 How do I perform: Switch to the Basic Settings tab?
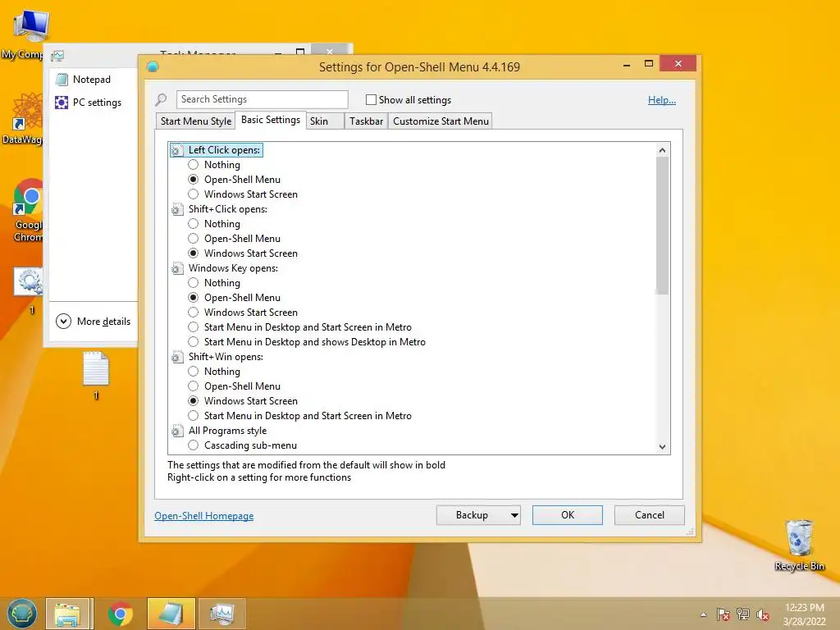(271, 120)
